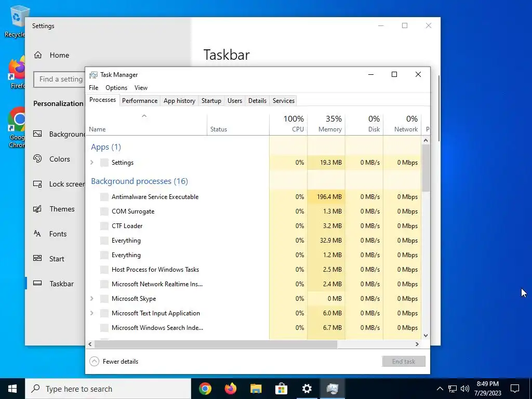532x399 pixels.
Task: Expand the Microsoft Text Input Application group
Action: [x=91, y=313]
